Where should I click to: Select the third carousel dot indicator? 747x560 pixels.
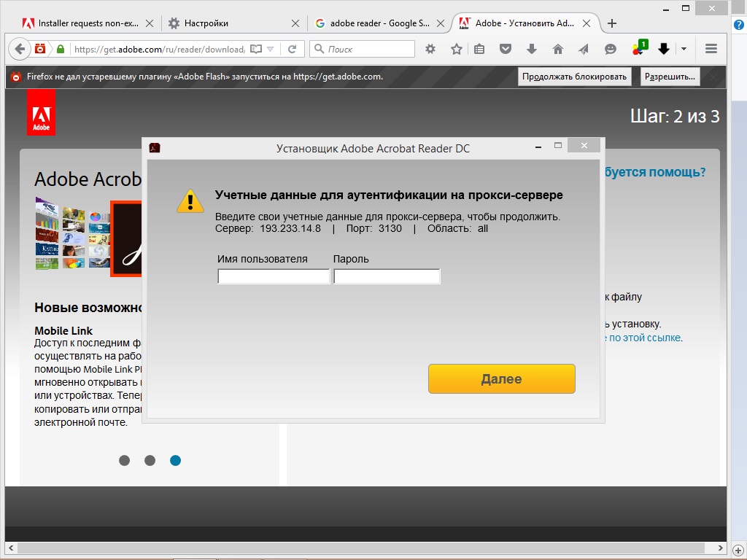tap(175, 460)
